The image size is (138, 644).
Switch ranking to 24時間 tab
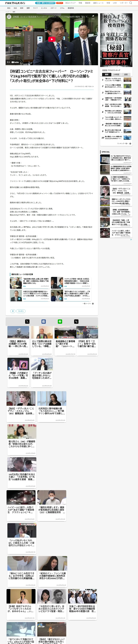(x=116, y=74)
